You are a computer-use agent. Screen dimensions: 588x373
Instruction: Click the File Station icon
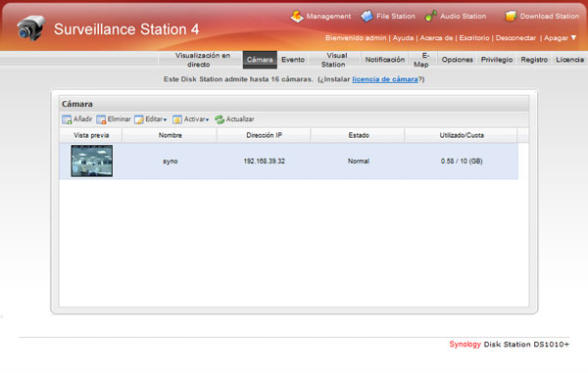click(367, 16)
